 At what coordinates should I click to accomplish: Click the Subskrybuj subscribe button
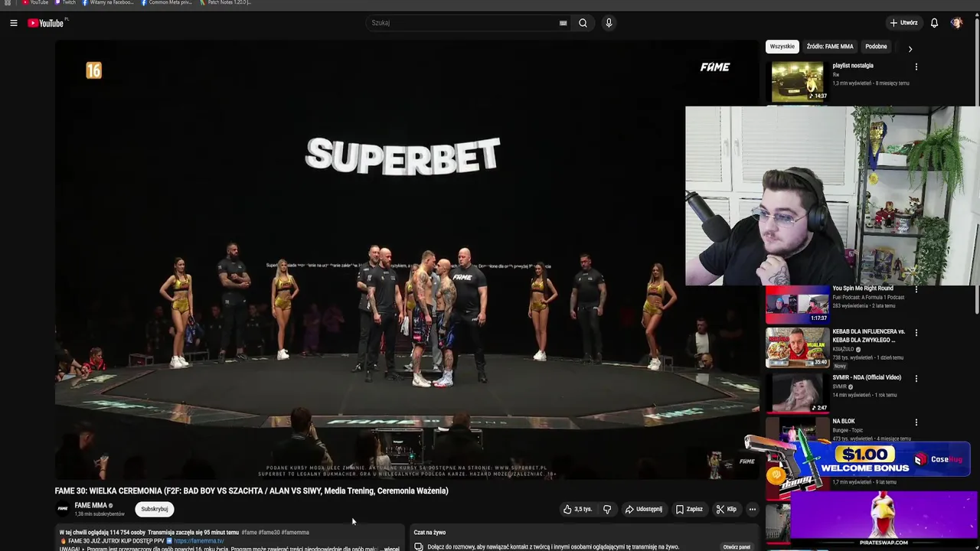(x=154, y=509)
